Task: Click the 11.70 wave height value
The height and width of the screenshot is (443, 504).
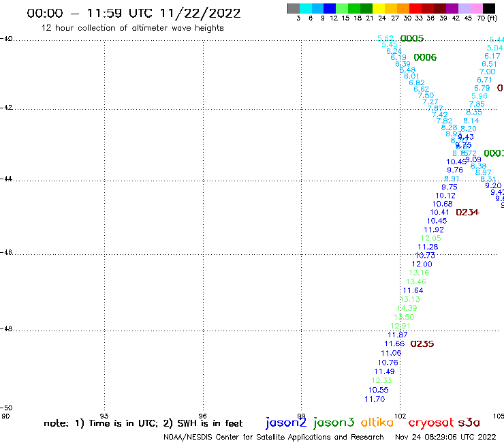Action: [x=375, y=399]
